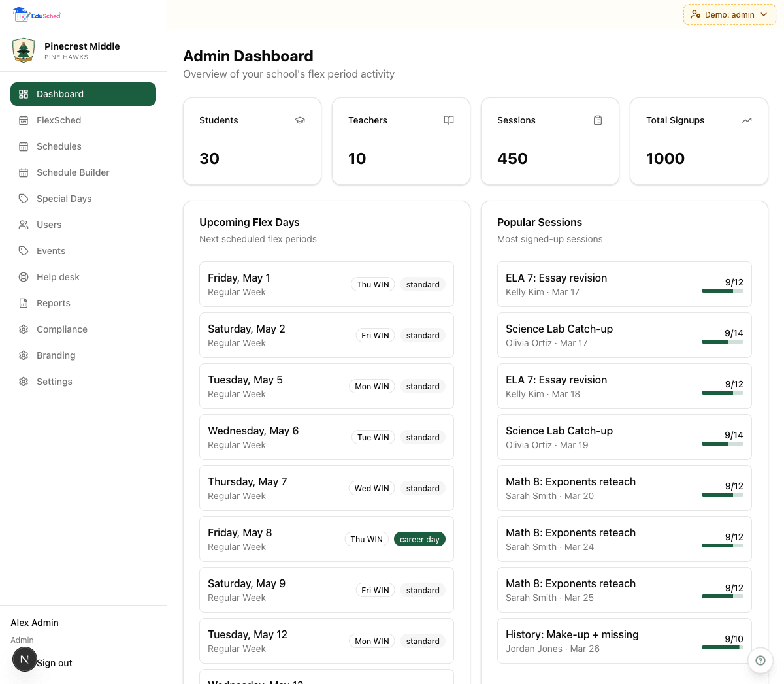This screenshot has width=784, height=684.
Task: Open the Friday, May 1 flex day
Action: click(x=327, y=284)
